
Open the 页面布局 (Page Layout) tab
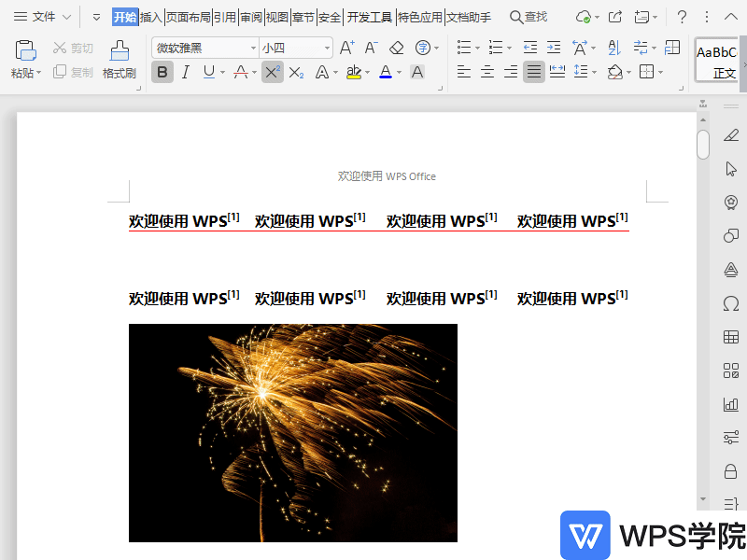188,17
